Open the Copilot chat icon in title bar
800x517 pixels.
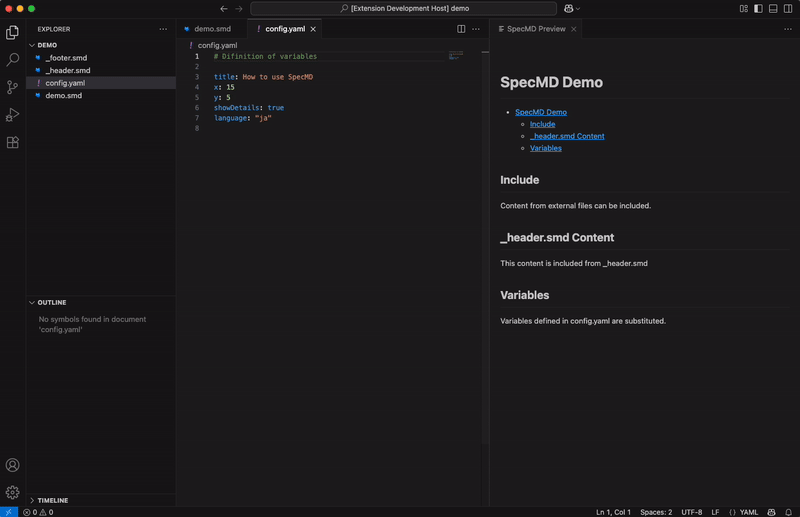(x=568, y=8)
